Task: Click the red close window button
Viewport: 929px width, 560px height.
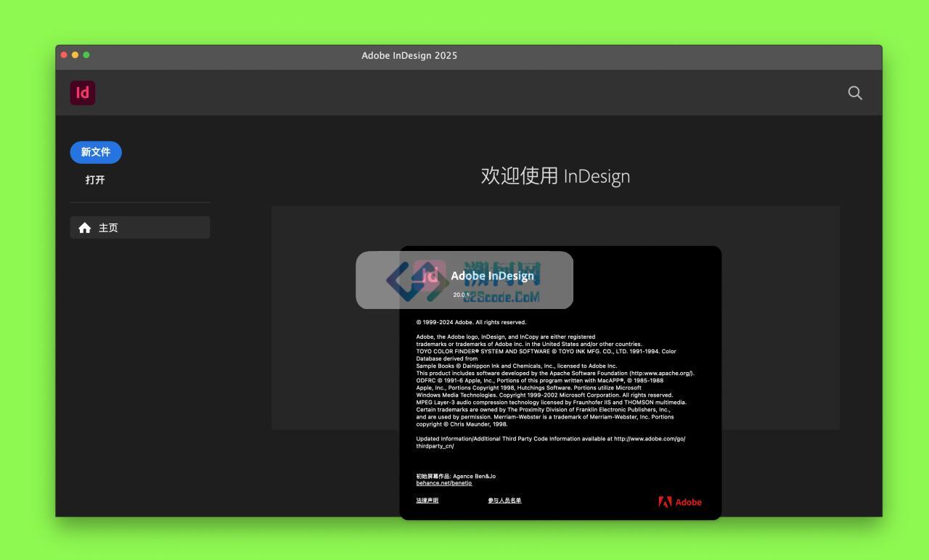Action: (x=64, y=55)
